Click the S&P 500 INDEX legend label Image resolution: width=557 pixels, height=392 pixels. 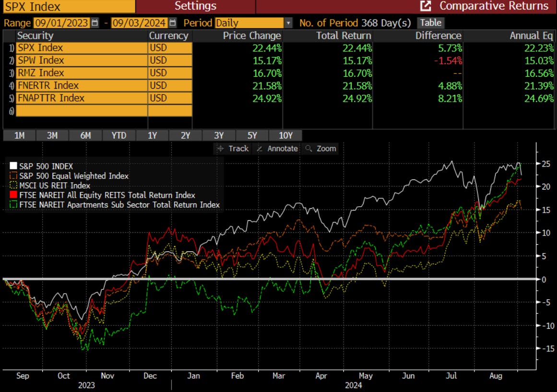coord(46,166)
